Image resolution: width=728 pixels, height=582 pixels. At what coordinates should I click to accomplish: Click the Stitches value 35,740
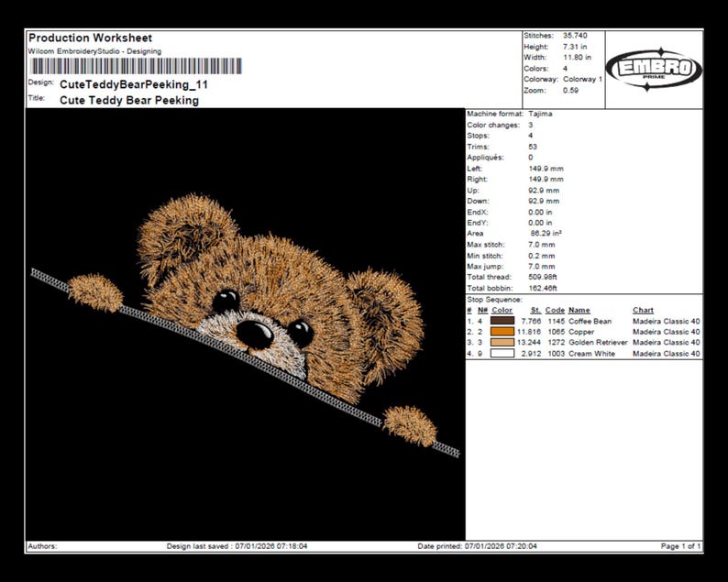click(575, 35)
